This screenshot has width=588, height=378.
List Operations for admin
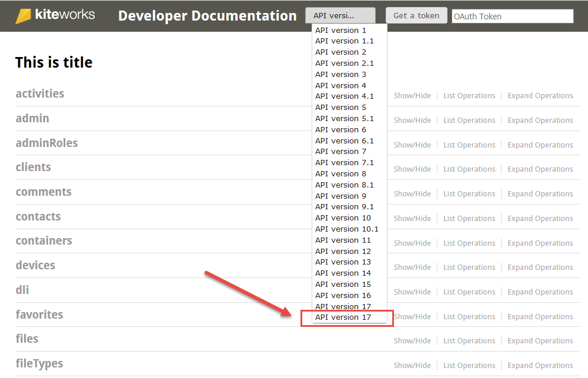469,121
